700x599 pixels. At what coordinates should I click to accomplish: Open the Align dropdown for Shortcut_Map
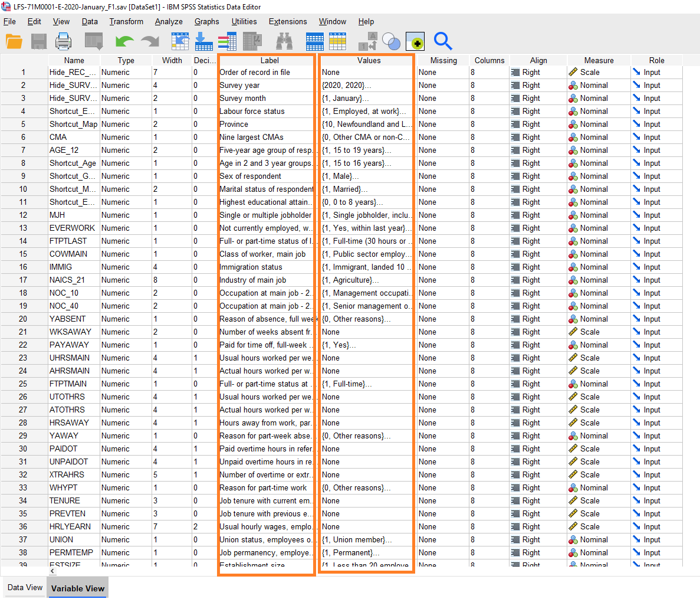click(538, 124)
